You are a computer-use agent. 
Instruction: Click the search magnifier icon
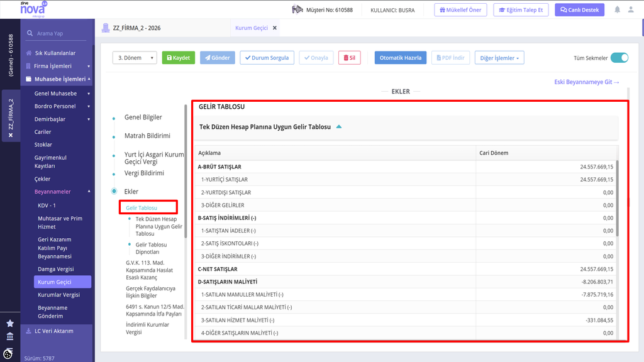click(30, 33)
